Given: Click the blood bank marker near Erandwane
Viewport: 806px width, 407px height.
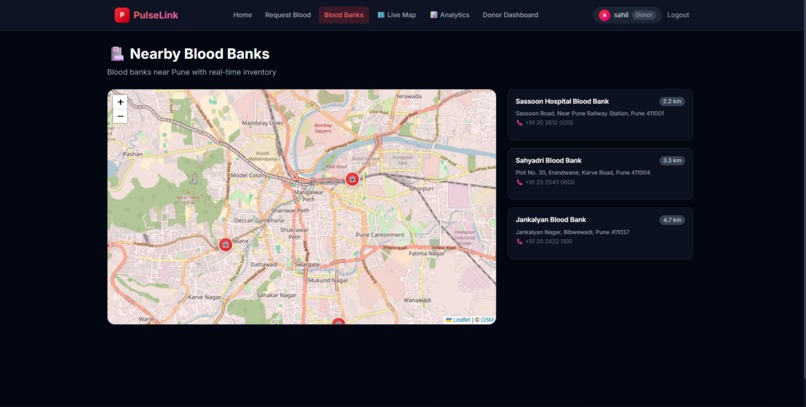Looking at the screenshot, I should tap(225, 245).
